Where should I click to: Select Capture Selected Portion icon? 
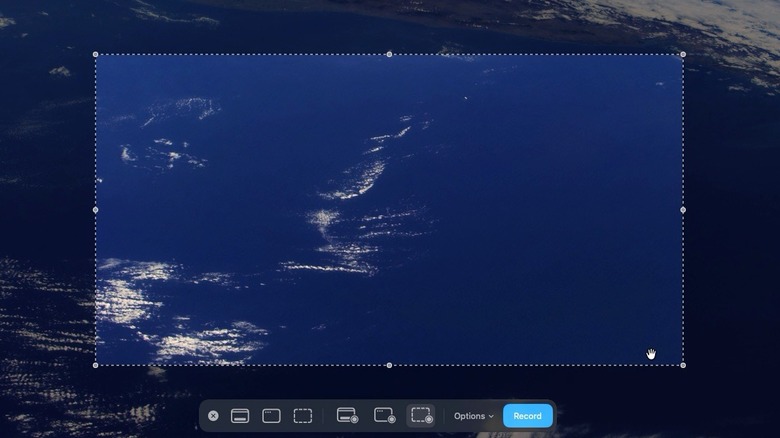pyautogui.click(x=302, y=416)
